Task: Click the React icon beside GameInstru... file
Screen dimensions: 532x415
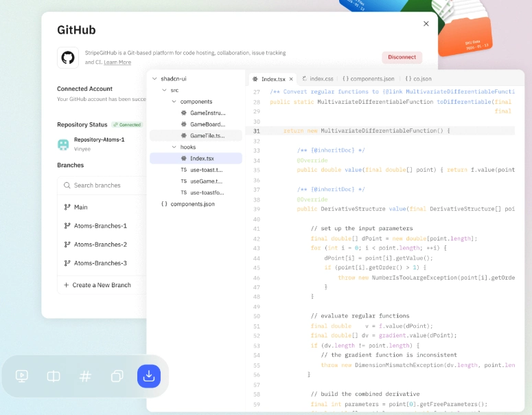Action: pos(183,113)
